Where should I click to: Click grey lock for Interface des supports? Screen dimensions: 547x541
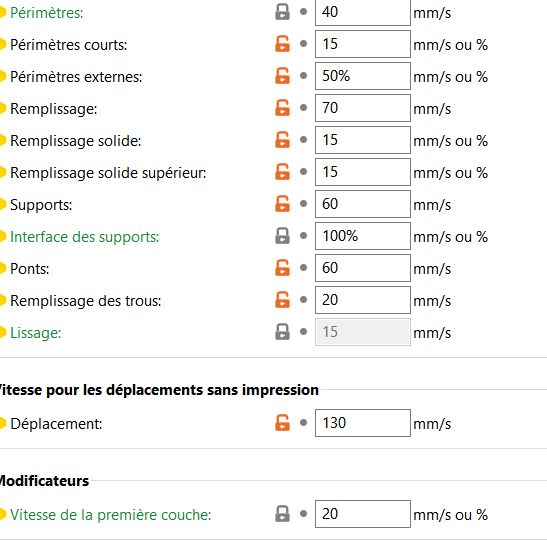282,236
